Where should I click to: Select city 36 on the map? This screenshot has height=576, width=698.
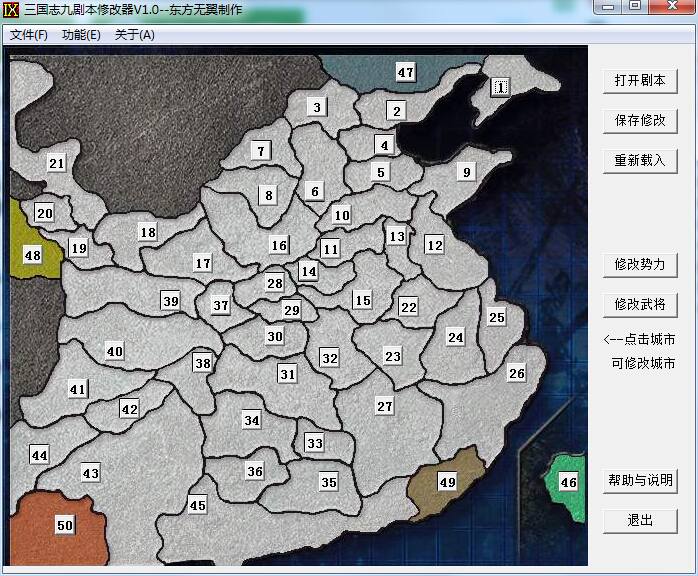pyautogui.click(x=255, y=471)
